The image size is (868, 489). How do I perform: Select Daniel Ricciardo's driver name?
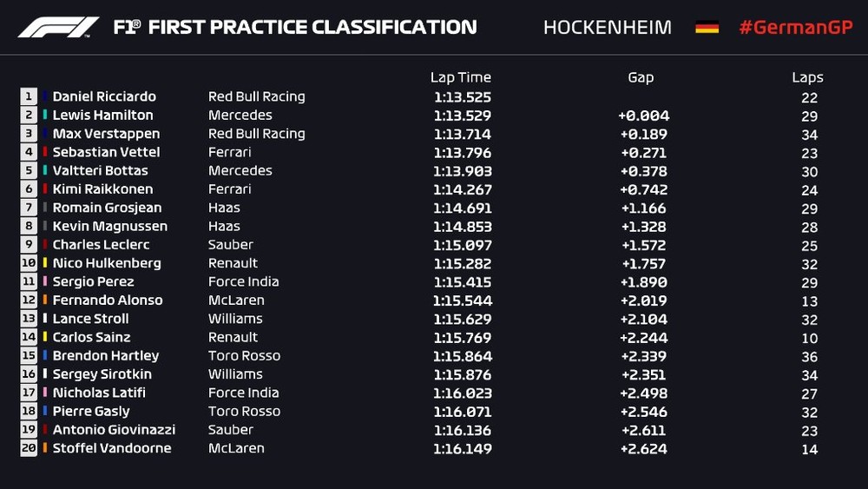(x=104, y=96)
